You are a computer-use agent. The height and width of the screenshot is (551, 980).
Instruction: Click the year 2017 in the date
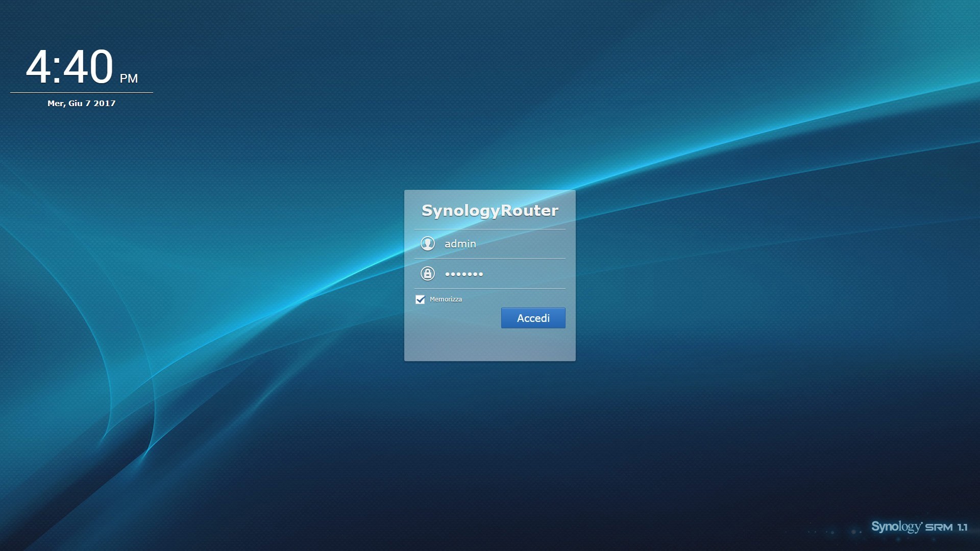[x=105, y=103]
